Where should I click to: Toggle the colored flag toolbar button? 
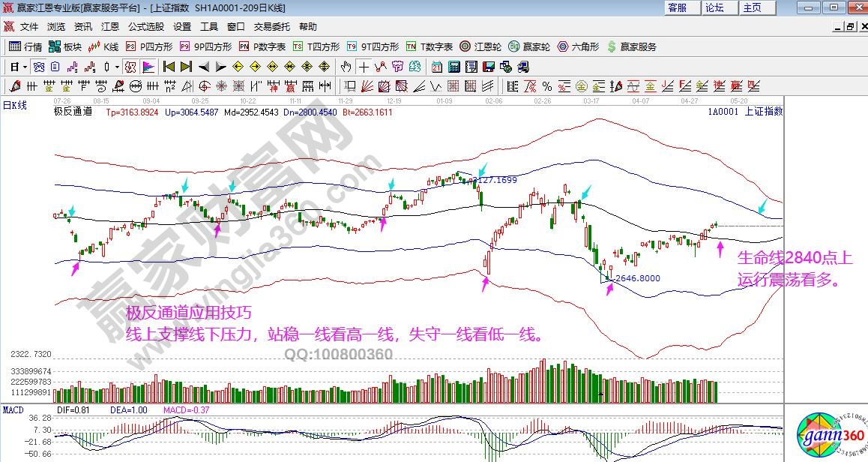coord(148,66)
